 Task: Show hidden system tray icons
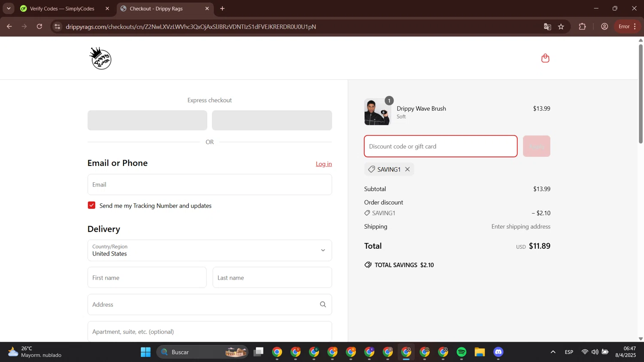(553, 352)
